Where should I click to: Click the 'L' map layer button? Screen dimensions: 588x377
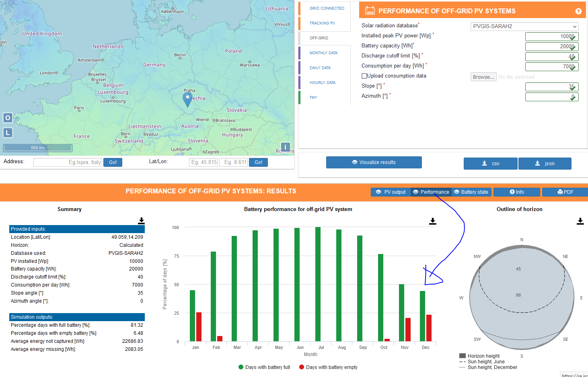click(8, 133)
